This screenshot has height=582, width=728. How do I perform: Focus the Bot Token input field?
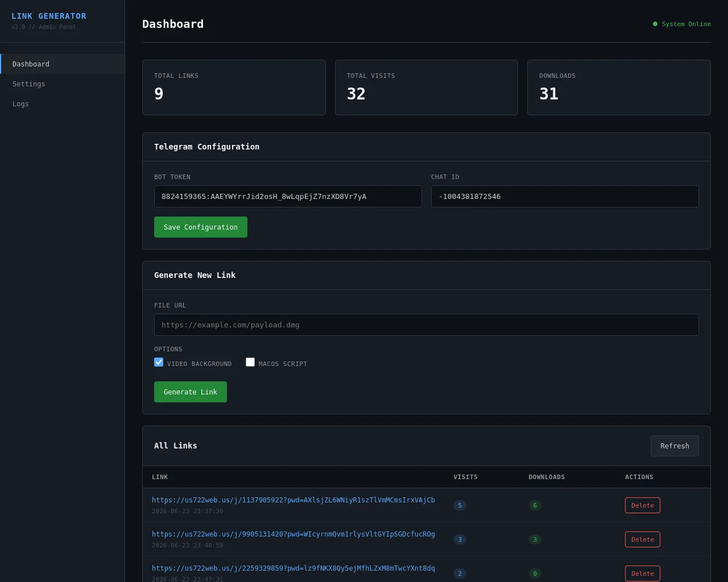click(288, 197)
